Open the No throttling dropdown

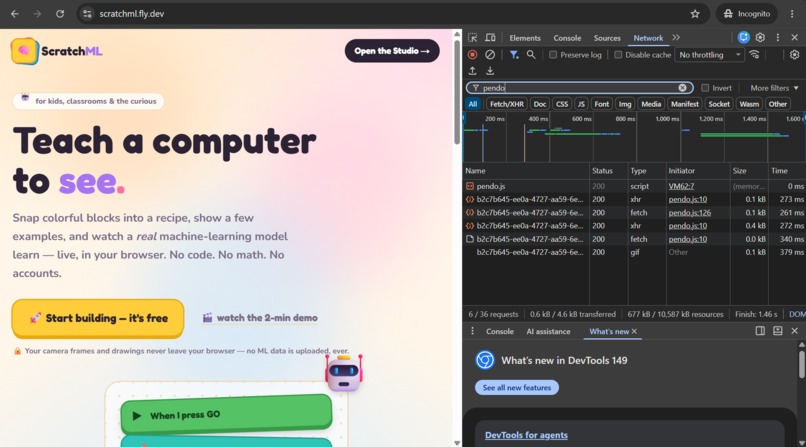pyautogui.click(x=709, y=54)
